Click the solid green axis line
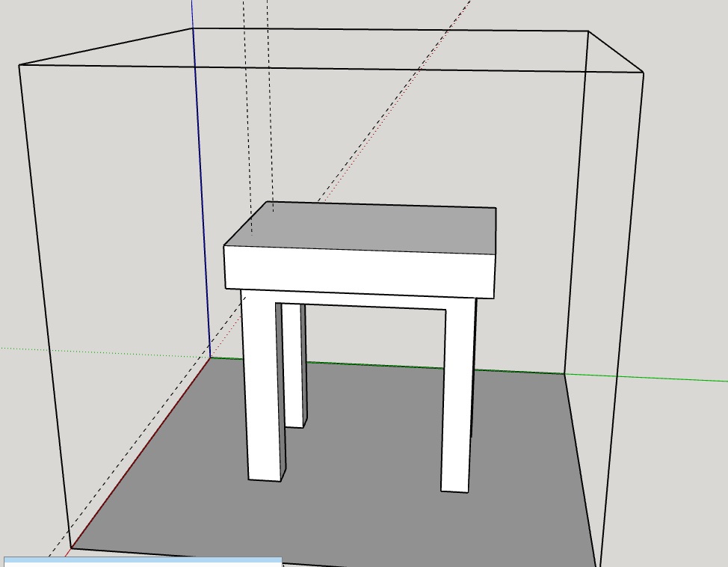 (x=645, y=377)
